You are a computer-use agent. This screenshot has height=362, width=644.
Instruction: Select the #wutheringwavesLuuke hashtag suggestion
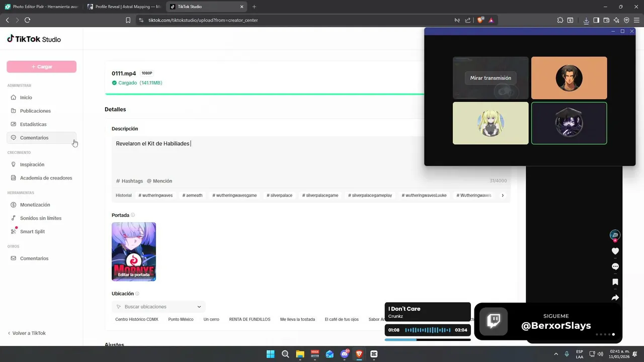[x=424, y=195]
